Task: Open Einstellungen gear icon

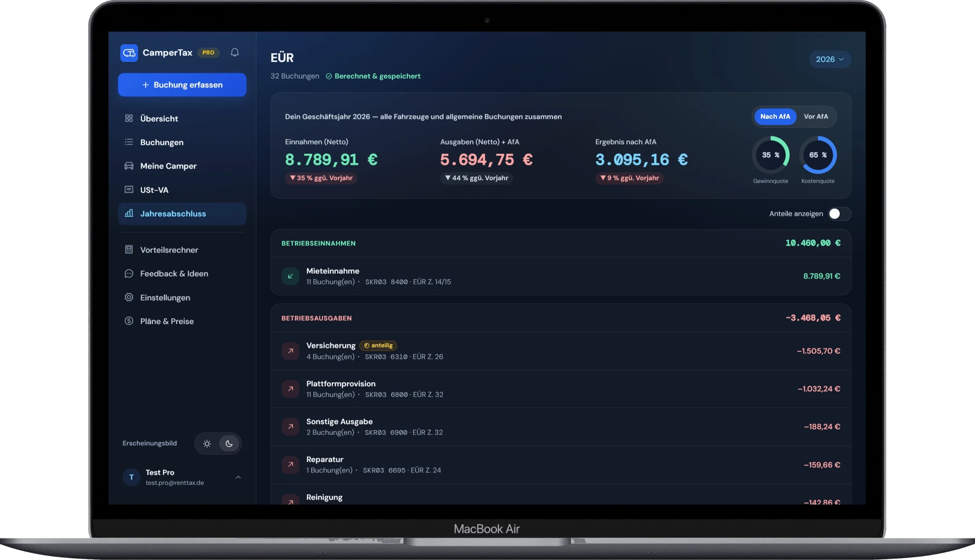Action: [x=129, y=297]
